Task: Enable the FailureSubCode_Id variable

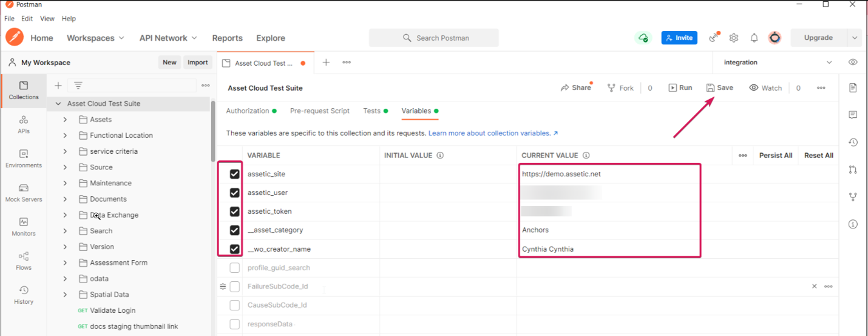Action: point(234,286)
